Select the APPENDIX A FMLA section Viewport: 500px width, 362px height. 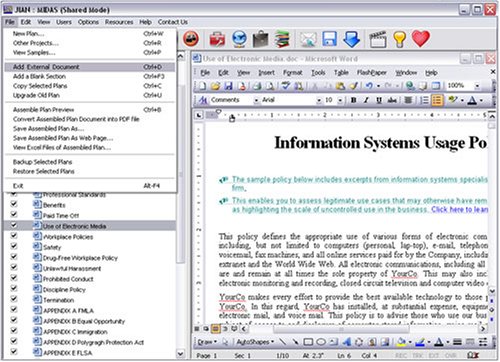pyautogui.click(x=68, y=311)
